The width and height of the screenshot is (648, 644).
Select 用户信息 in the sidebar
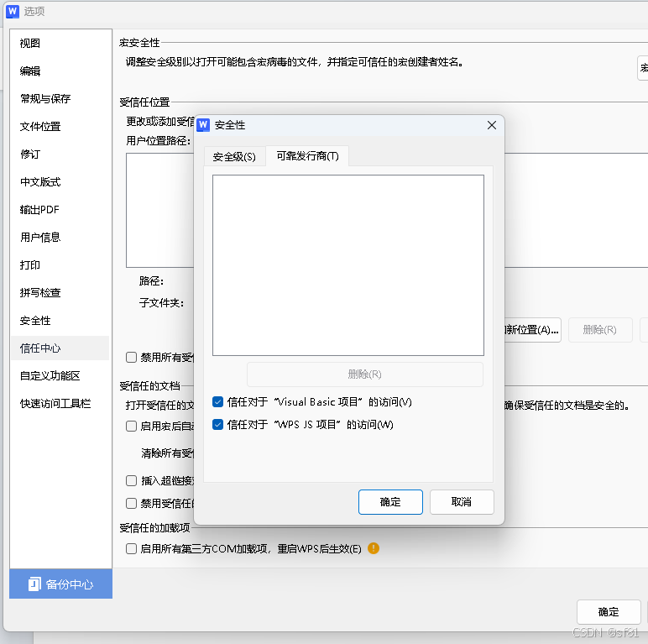[x=60, y=237]
